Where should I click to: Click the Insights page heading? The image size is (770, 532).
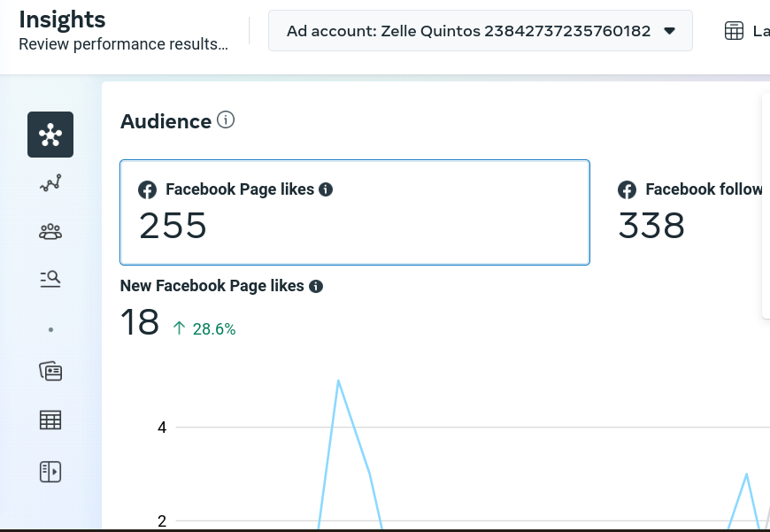62,19
